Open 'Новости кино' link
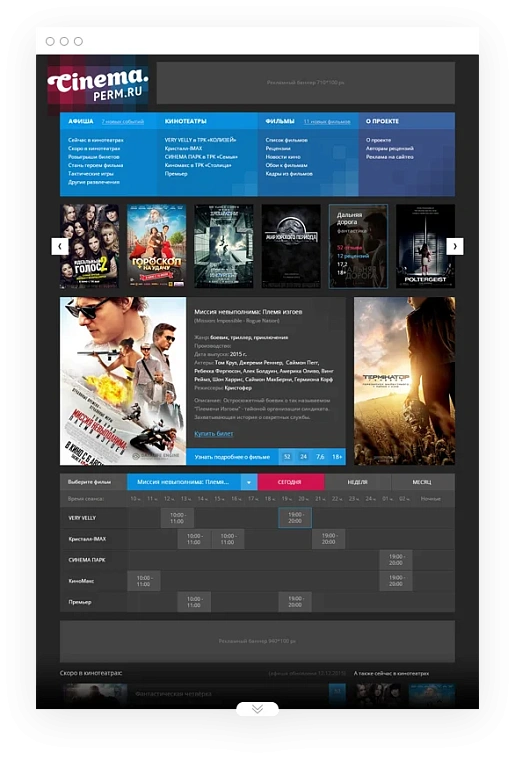Screen dimensions: 515x760 (283, 157)
